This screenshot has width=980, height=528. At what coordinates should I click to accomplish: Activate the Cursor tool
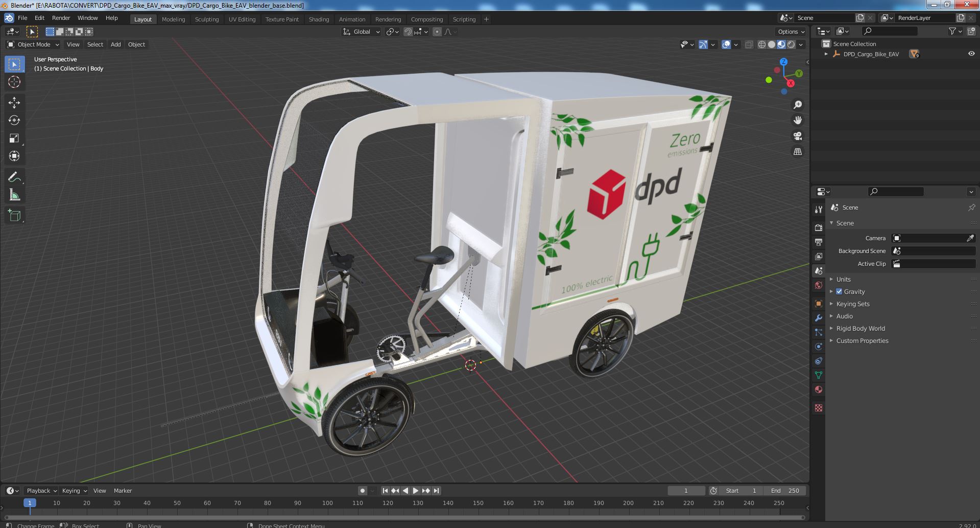[14, 82]
